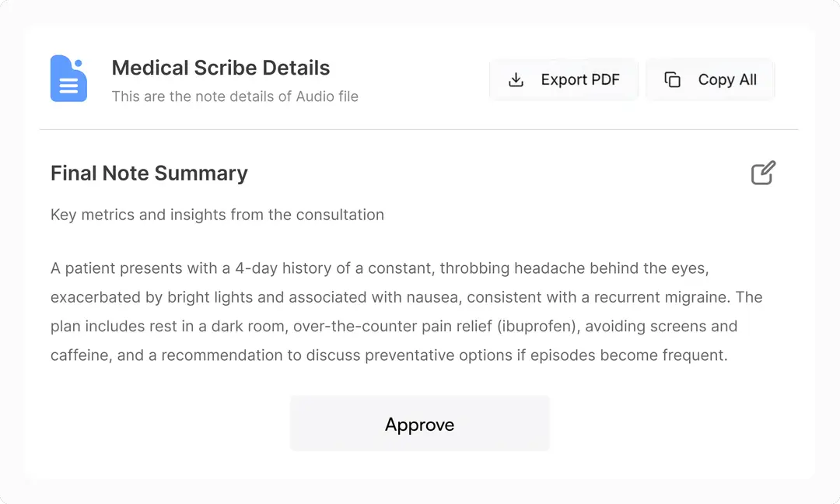Select the download icon beside Export PDF
This screenshot has height=504, width=840.
tap(516, 79)
